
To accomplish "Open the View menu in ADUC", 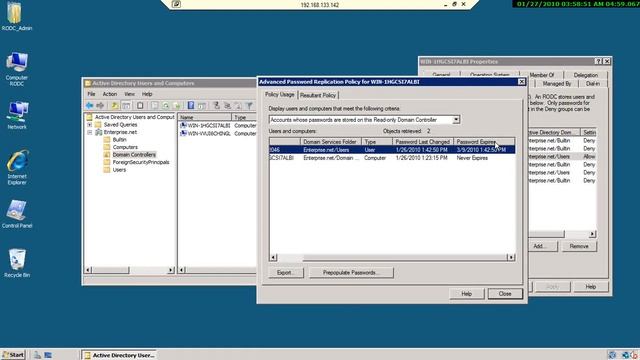I will (129, 94).
